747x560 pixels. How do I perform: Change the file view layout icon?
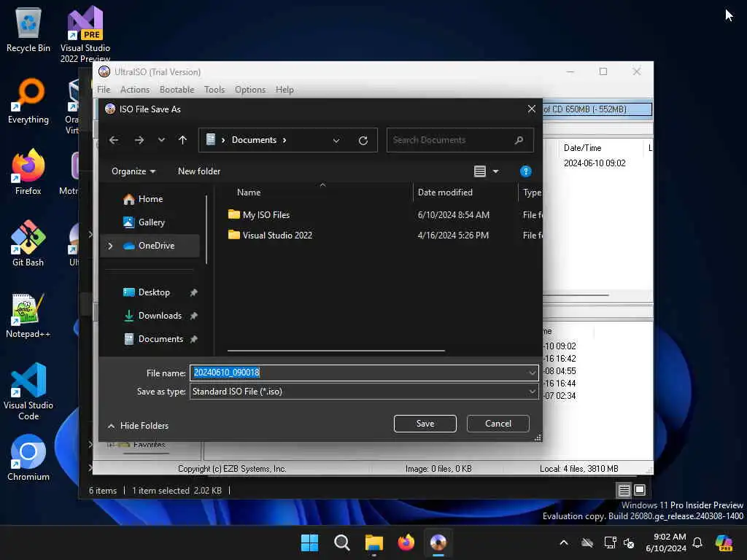point(480,171)
